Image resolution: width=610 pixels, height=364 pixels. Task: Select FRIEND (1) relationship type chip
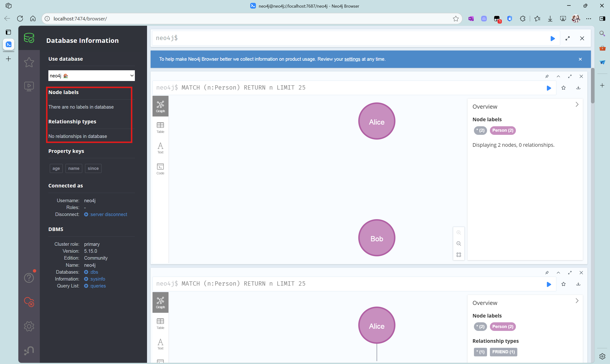[x=503, y=352]
